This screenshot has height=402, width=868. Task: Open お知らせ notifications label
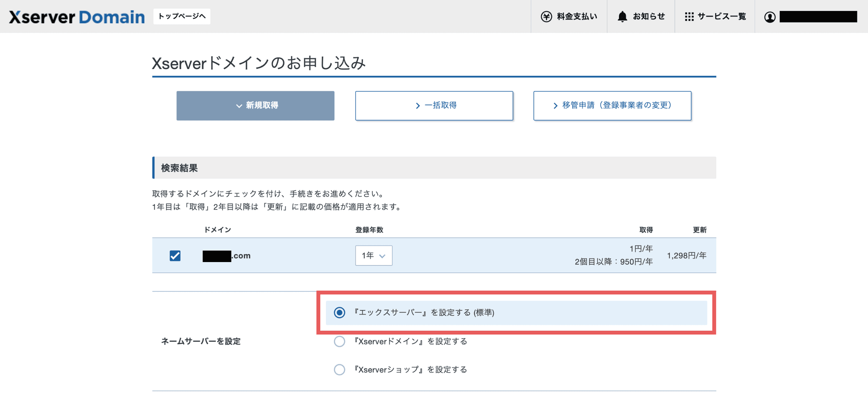point(649,17)
